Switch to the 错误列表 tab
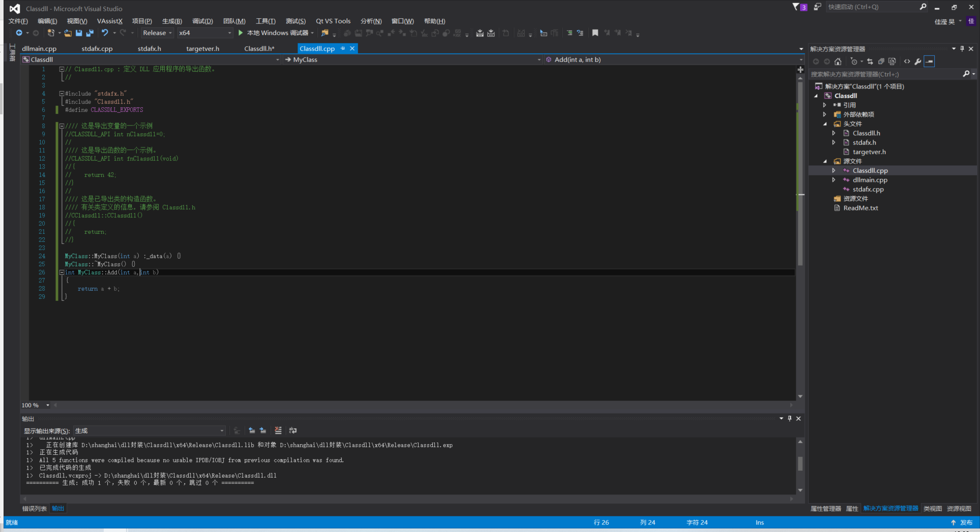The image size is (980, 532). (34, 509)
